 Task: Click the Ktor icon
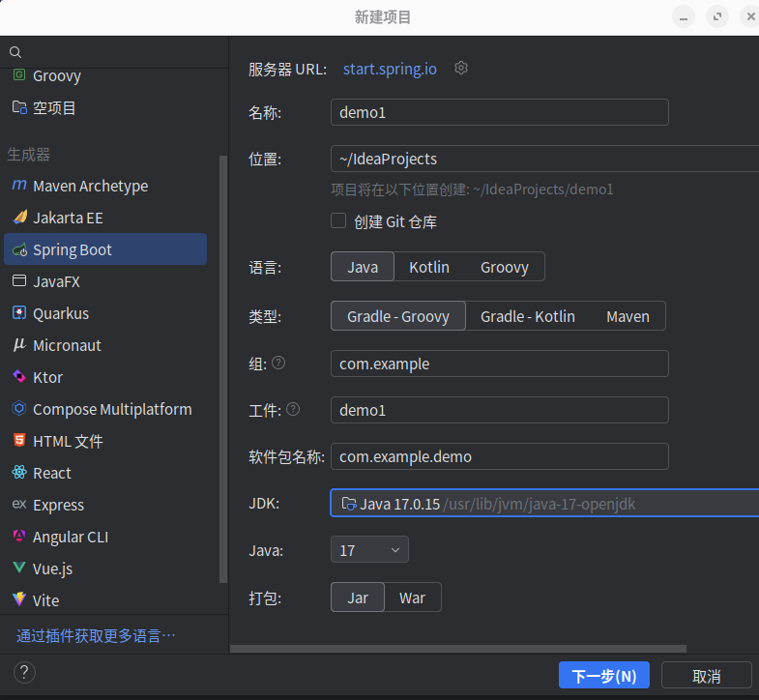(x=19, y=377)
